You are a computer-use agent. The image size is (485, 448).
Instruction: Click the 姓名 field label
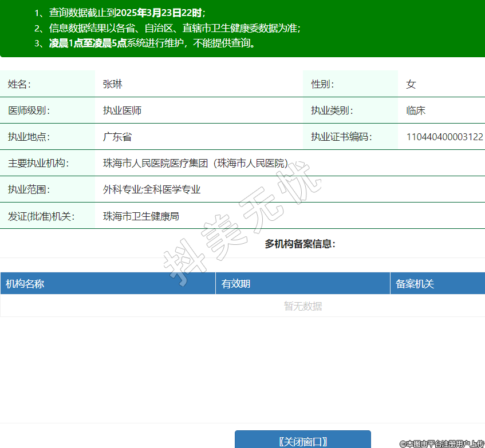tap(19, 84)
